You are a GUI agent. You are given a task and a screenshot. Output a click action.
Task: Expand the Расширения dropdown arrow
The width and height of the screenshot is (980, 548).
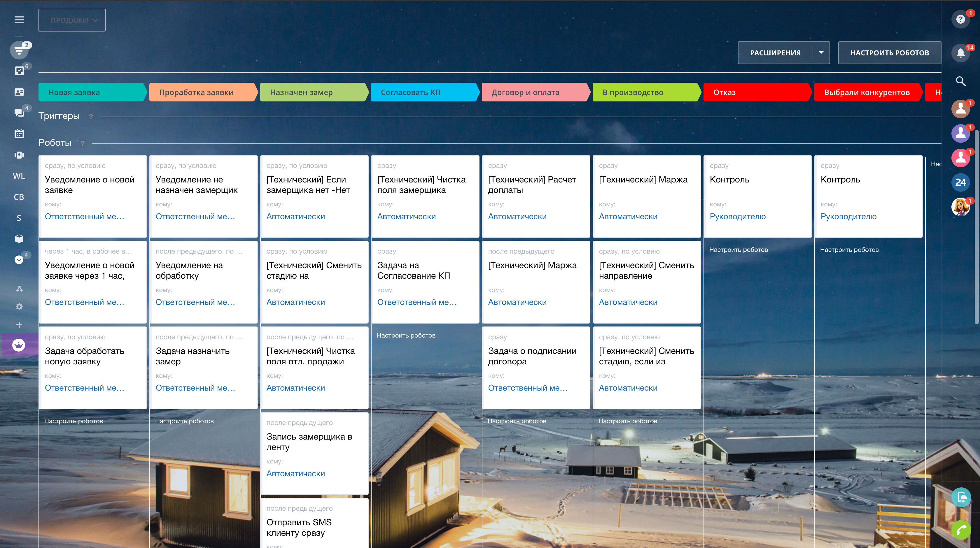coord(821,53)
